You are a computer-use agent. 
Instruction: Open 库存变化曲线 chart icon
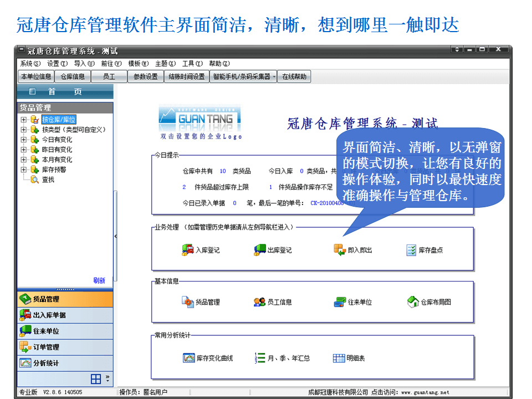click(188, 358)
